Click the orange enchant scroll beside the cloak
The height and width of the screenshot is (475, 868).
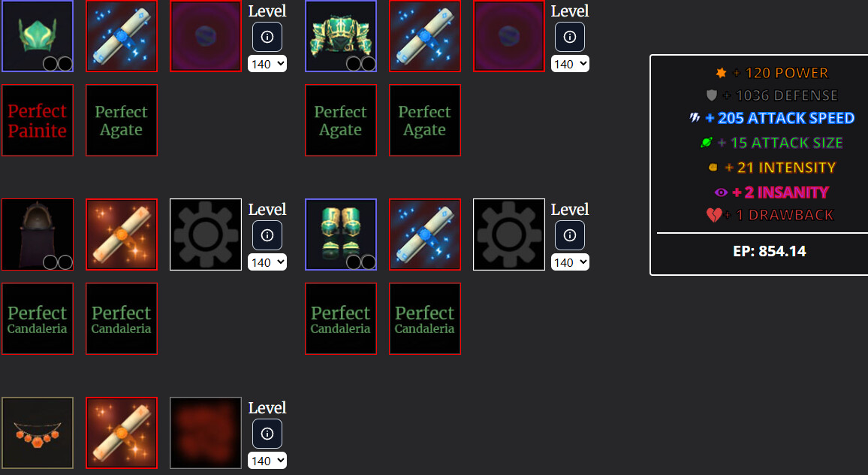[122, 234]
